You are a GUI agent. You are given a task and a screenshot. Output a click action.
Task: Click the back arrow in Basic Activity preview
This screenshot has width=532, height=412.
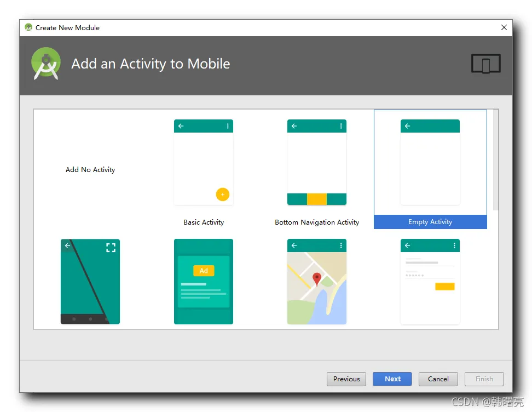pyautogui.click(x=181, y=126)
